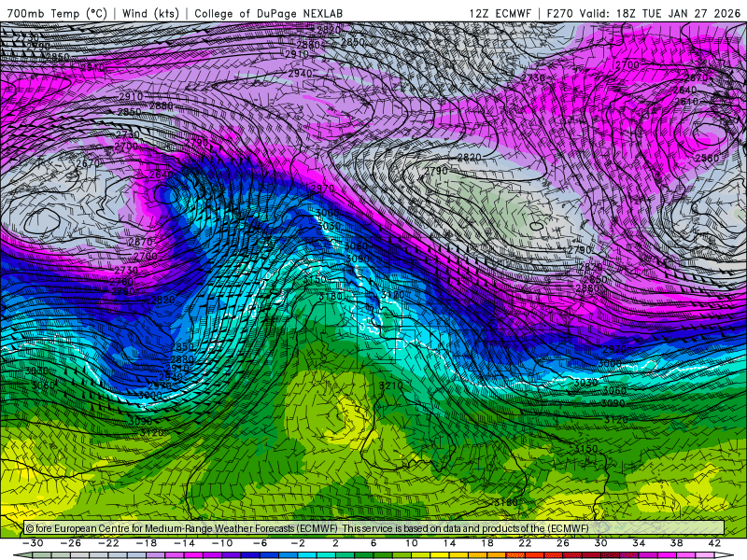Image resolution: width=747 pixels, height=560 pixels.
Task: Click the '−18' colorbar tick label
Action: point(147,543)
